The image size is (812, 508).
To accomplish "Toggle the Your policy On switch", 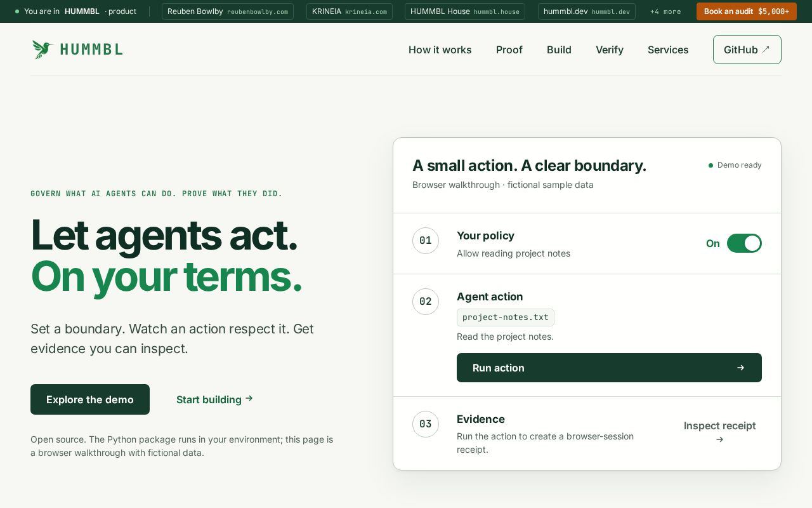I will (744, 243).
